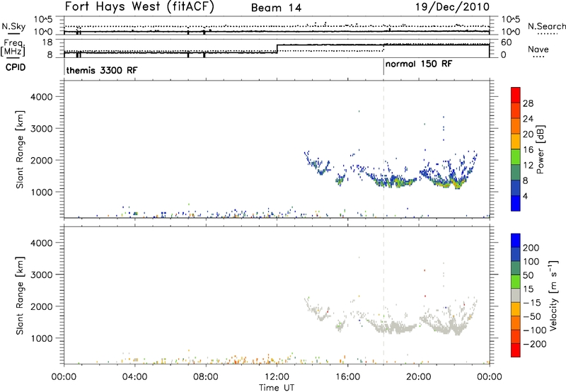Image resolution: width=566 pixels, height=392 pixels.
Task: Click the dashed CPID-change line in power panel
Action: click(x=383, y=149)
